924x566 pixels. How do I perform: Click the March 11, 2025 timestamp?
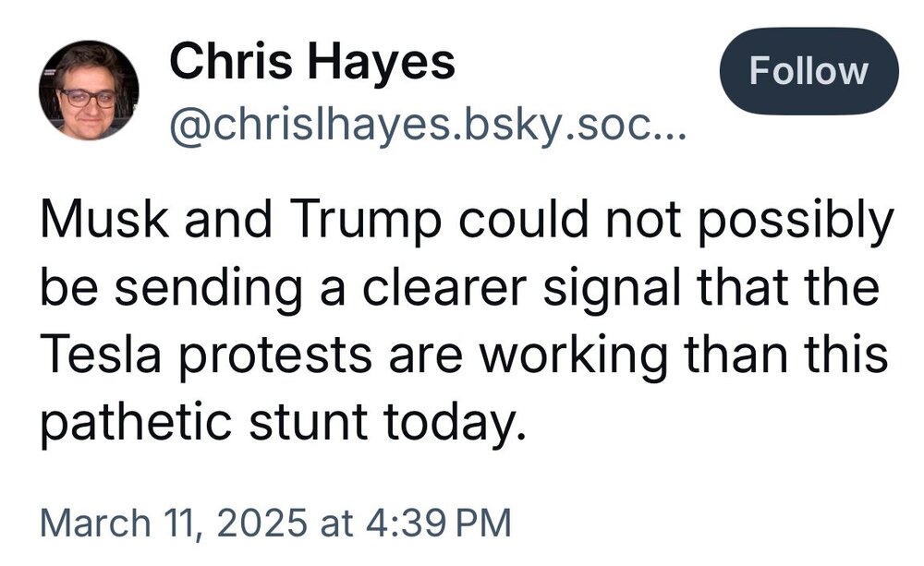275,522
